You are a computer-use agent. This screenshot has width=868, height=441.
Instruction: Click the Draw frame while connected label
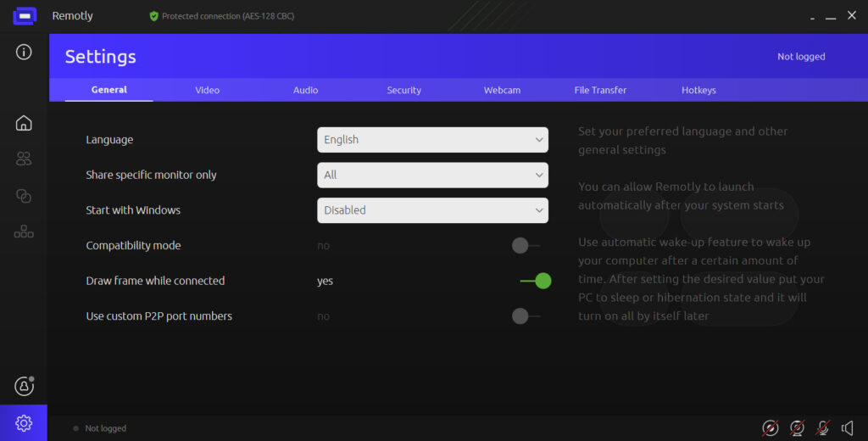point(156,281)
